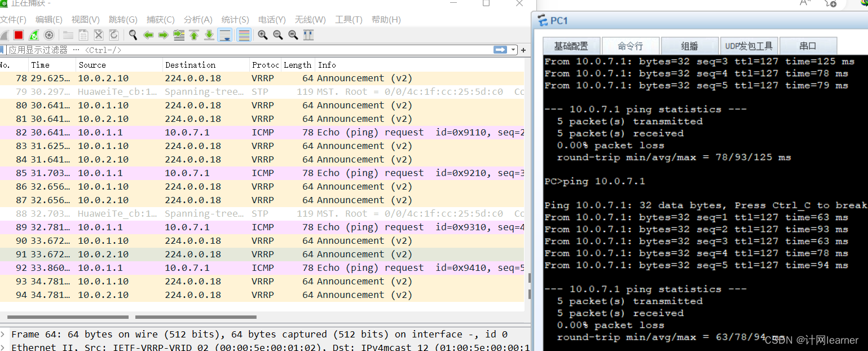The image size is (868, 351).
Task: Select packet 82 ICMP echo request row
Action: [x=262, y=132]
